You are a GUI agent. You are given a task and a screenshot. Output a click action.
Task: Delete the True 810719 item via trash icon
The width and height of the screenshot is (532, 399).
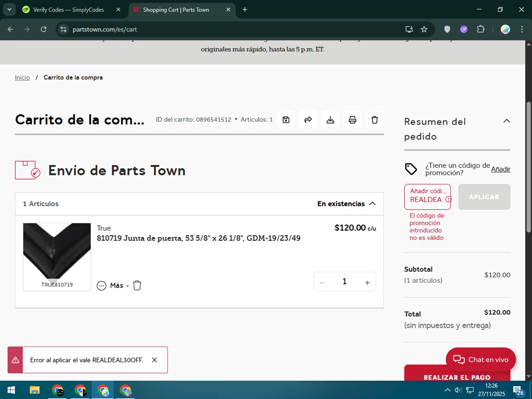click(x=137, y=286)
